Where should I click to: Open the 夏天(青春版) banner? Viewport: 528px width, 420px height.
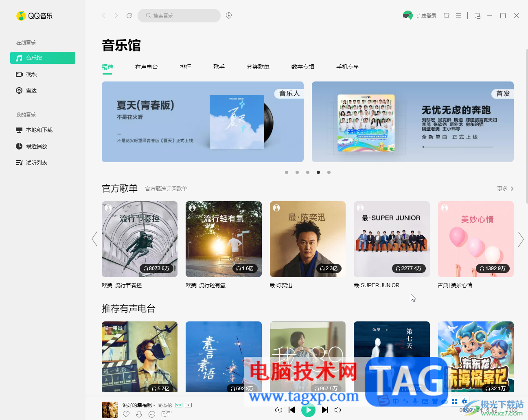[203, 122]
